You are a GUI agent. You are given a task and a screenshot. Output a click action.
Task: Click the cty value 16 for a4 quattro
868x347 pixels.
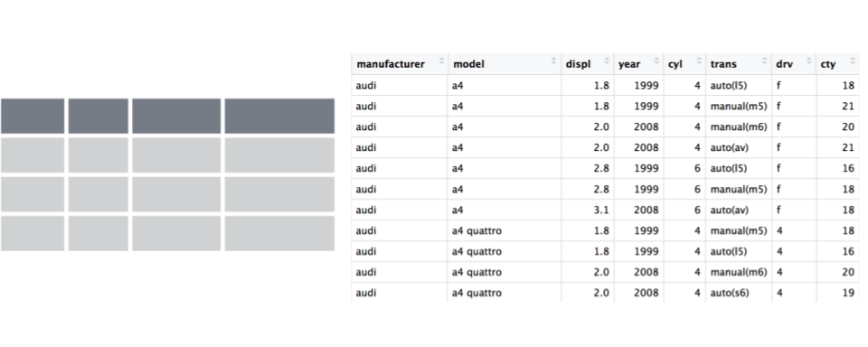[849, 251]
